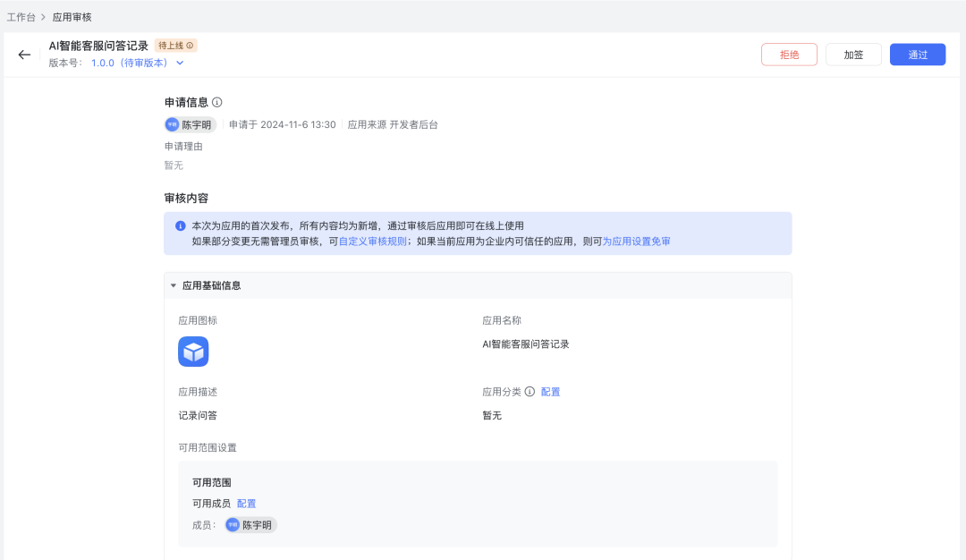
Task: Expand the 待审版本 chevron arrow
Action: (x=179, y=64)
